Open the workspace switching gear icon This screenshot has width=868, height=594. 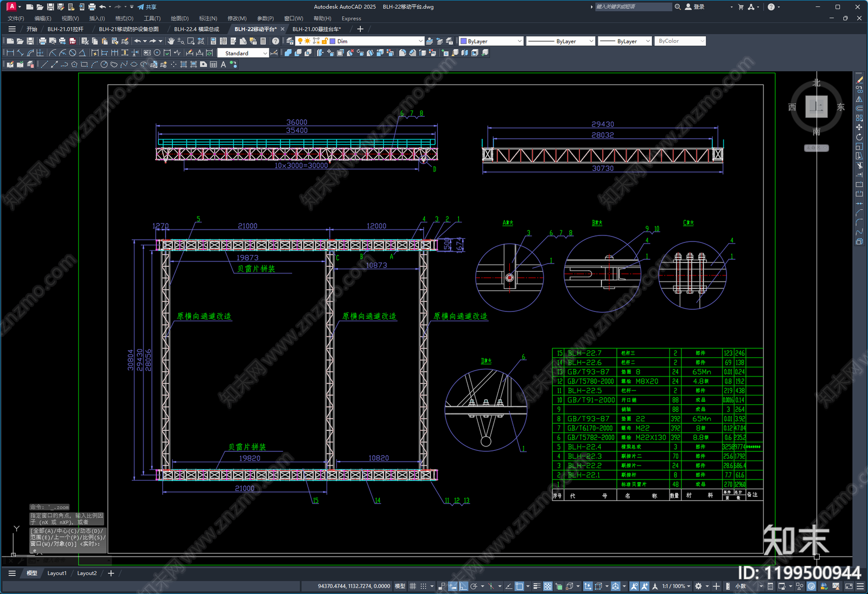coord(698,586)
